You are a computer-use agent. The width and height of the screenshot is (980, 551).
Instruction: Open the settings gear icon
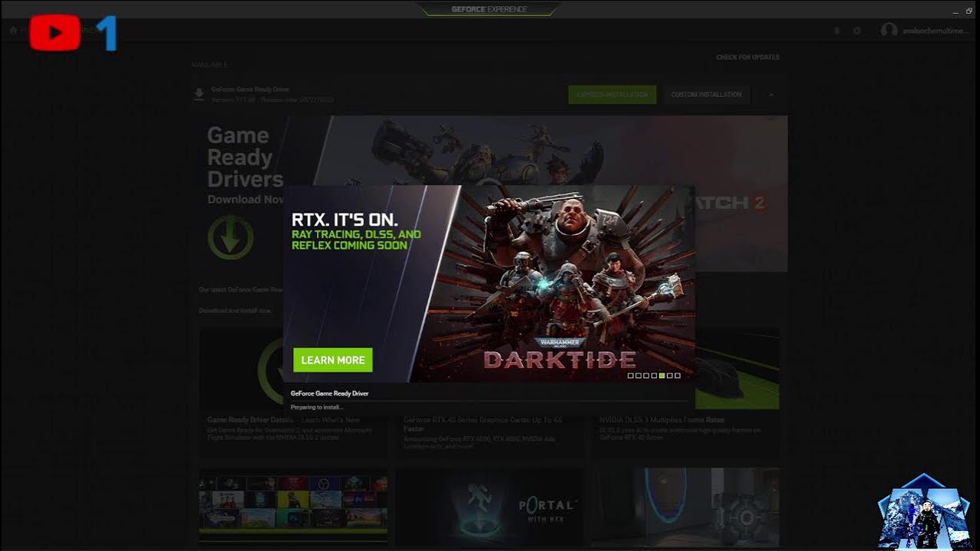click(857, 31)
